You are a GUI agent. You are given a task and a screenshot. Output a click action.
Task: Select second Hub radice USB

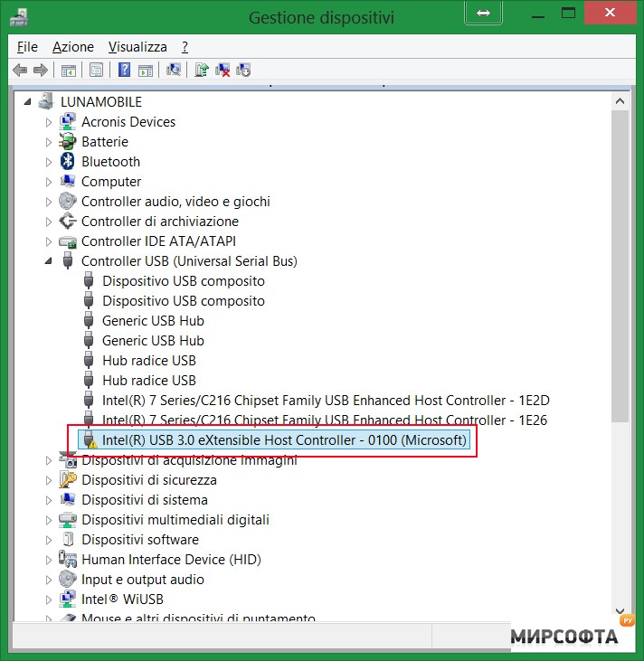click(149, 381)
